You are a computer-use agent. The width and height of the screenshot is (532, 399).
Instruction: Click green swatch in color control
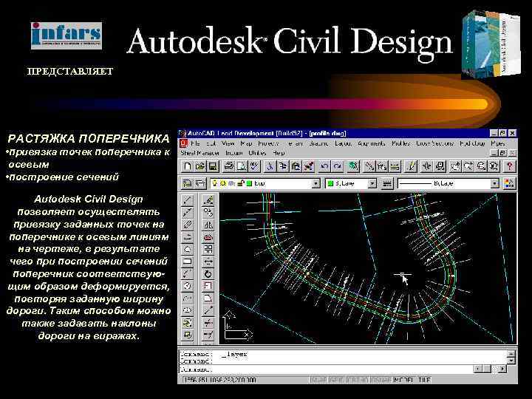pyautogui.click(x=331, y=183)
